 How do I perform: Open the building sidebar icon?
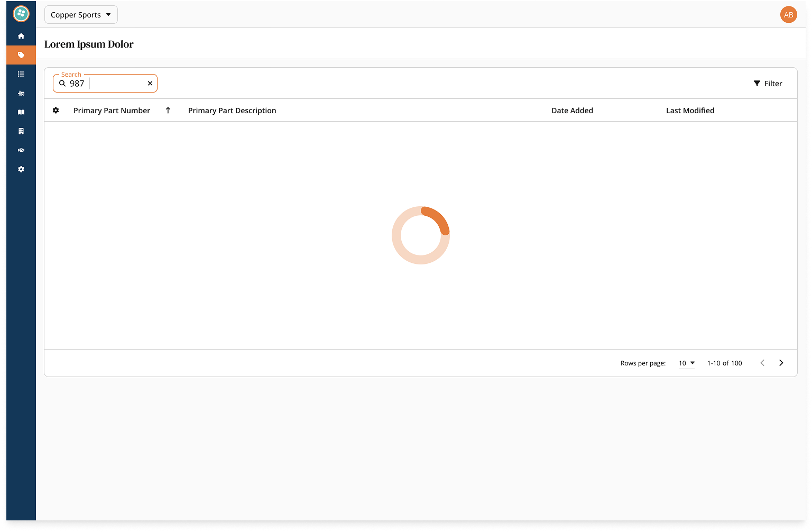pyautogui.click(x=21, y=131)
